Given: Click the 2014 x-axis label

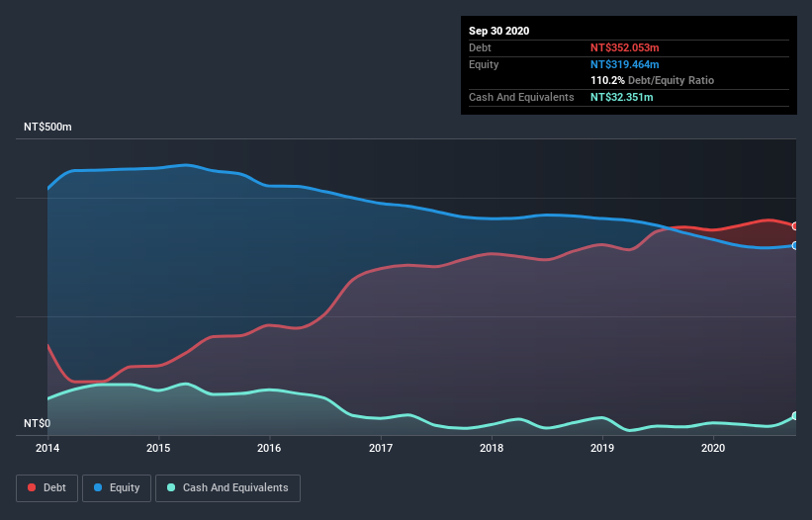Looking at the screenshot, I should click(x=47, y=448).
